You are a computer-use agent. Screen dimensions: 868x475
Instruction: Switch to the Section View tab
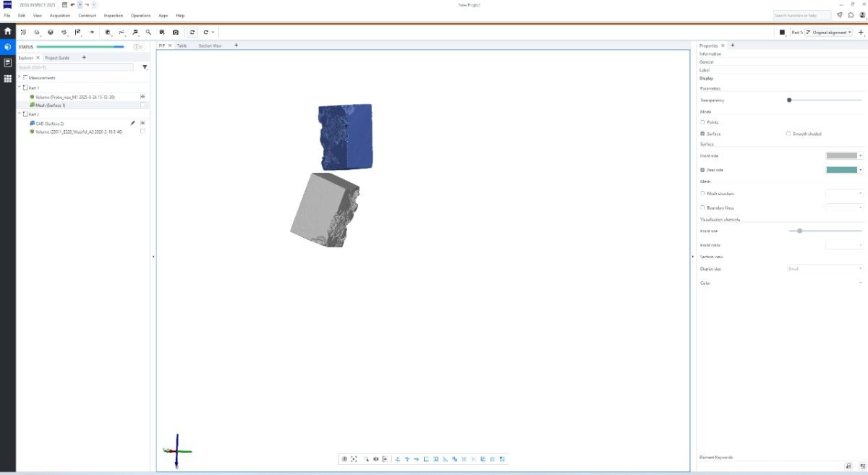coord(210,46)
